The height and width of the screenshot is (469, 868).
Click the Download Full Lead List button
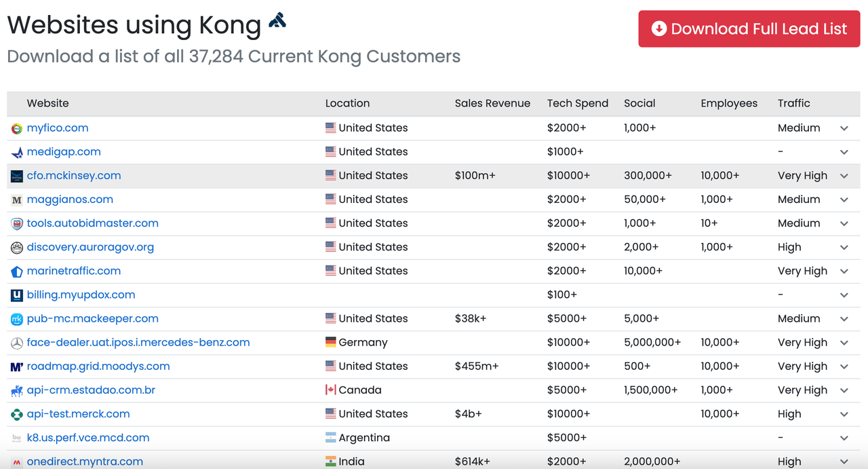point(749,29)
